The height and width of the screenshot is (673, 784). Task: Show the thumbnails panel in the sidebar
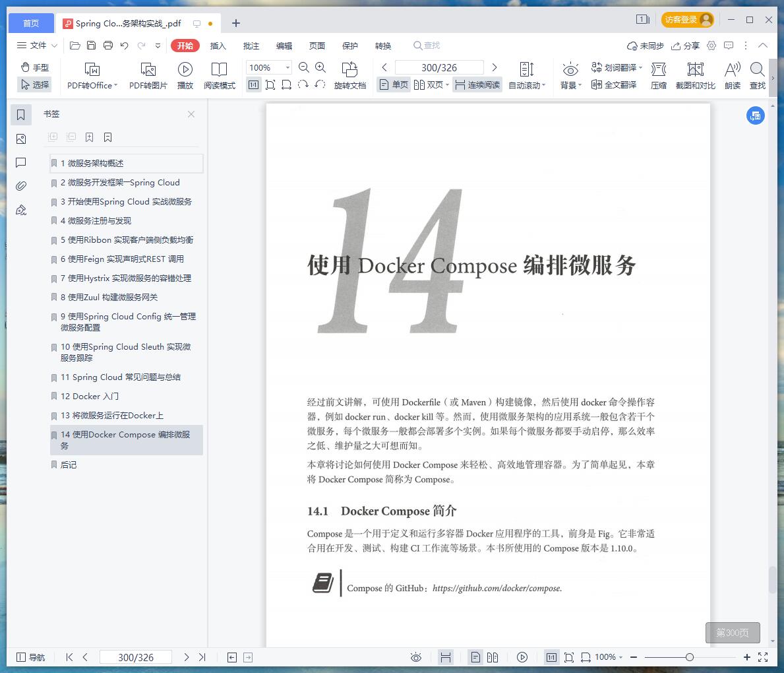[21, 139]
